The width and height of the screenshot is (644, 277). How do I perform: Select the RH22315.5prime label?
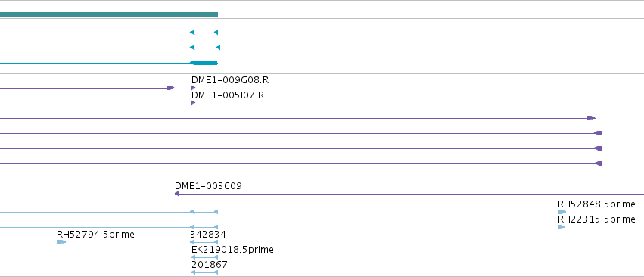(596, 219)
